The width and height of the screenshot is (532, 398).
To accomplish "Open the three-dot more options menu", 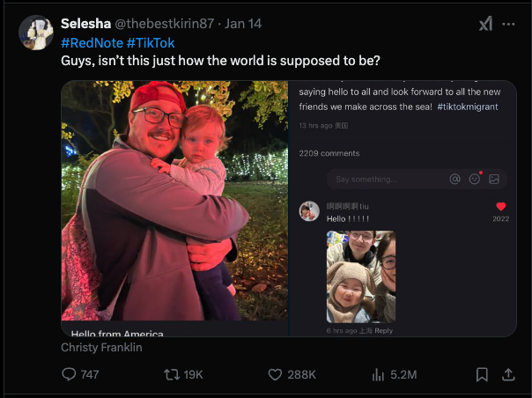I will pos(509,25).
